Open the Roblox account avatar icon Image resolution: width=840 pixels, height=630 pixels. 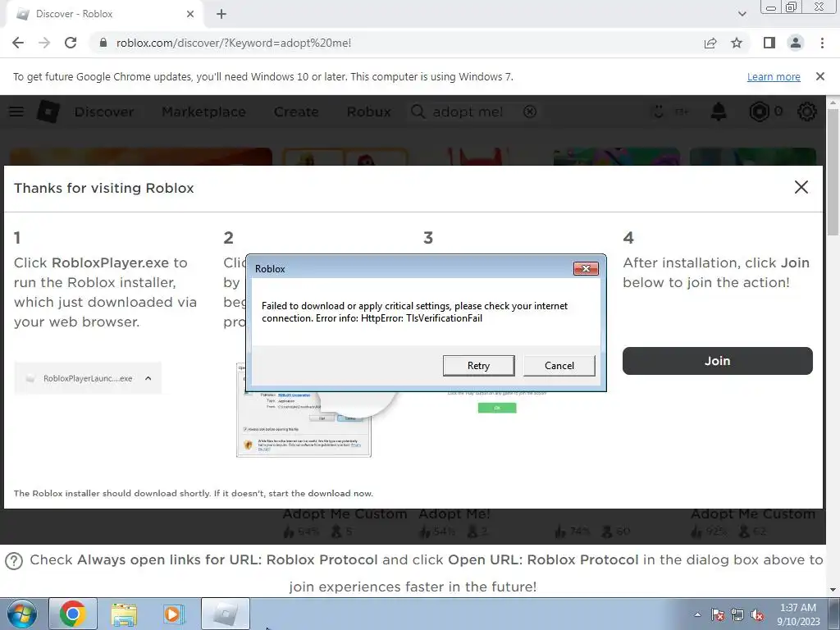pyautogui.click(x=659, y=112)
